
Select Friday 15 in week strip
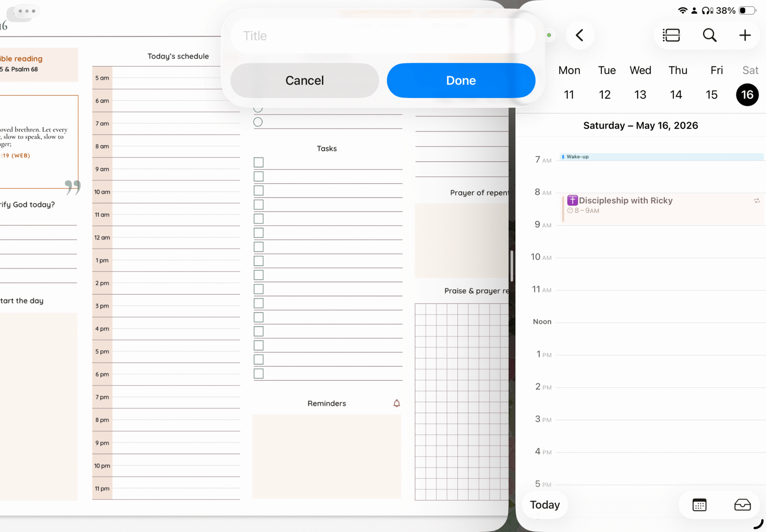tap(711, 95)
